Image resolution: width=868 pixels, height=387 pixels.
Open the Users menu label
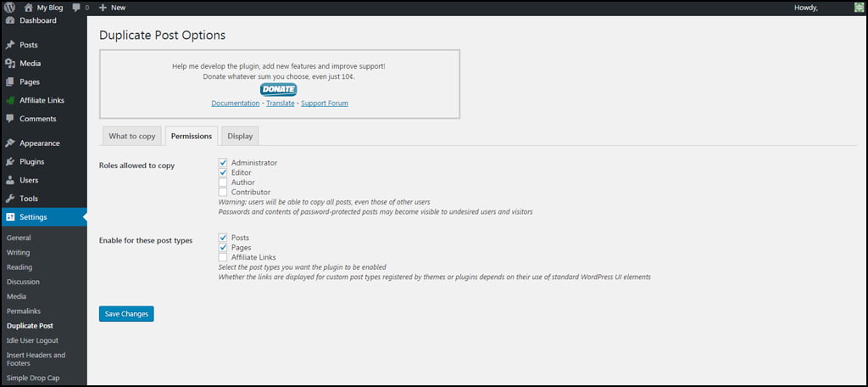click(29, 180)
